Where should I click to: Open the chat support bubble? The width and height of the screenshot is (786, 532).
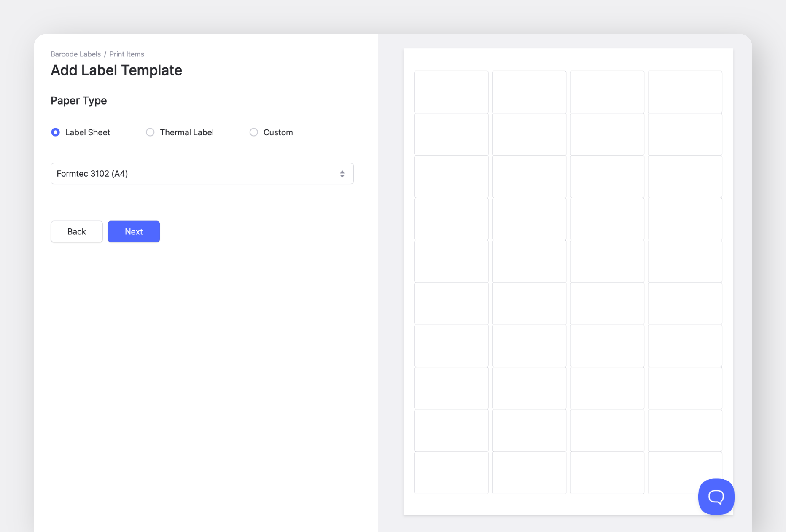tap(716, 497)
